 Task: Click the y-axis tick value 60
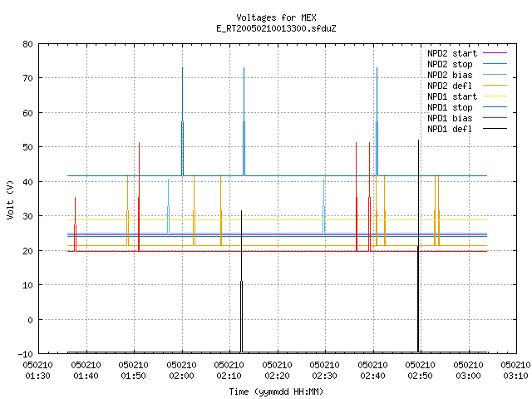pyautogui.click(x=27, y=113)
